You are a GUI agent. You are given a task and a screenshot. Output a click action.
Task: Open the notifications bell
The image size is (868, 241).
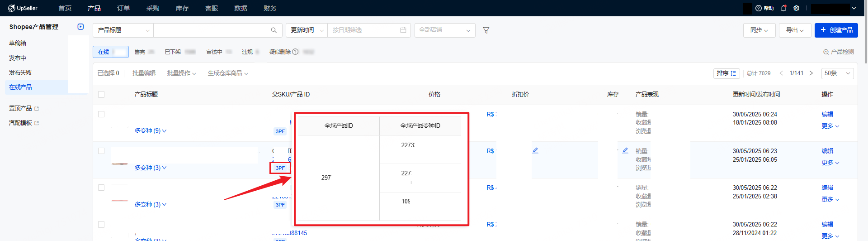point(783,8)
